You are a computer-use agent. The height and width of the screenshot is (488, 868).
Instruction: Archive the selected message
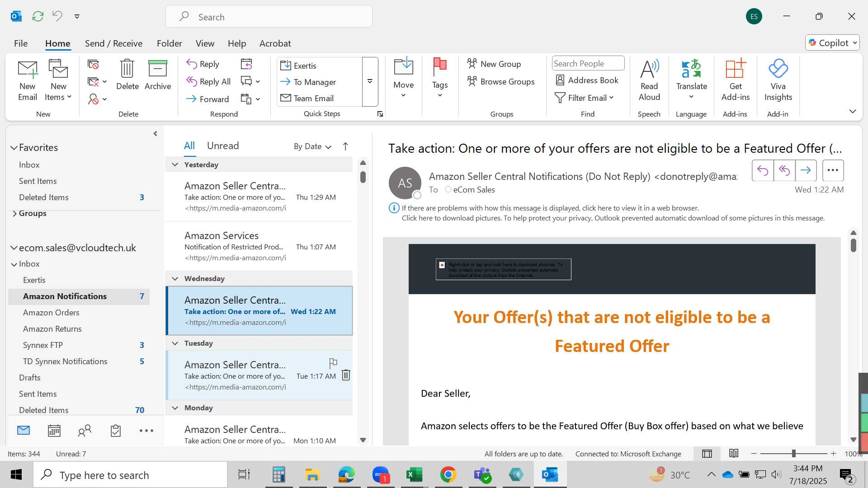tap(158, 75)
